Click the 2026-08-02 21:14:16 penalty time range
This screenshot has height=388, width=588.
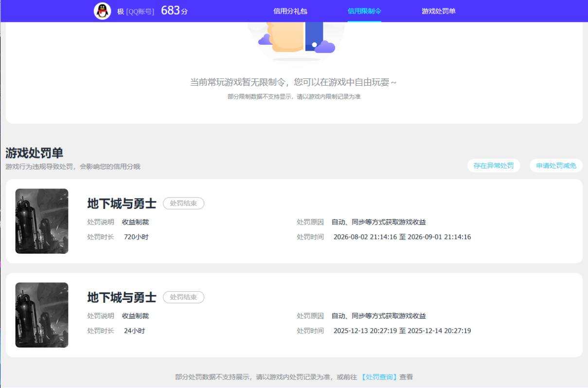(x=402, y=237)
